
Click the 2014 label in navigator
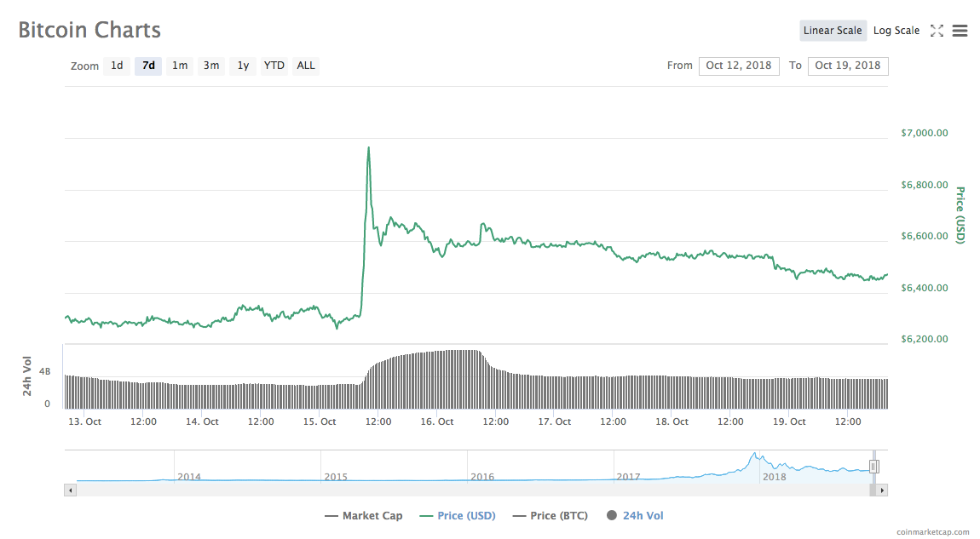click(x=189, y=477)
